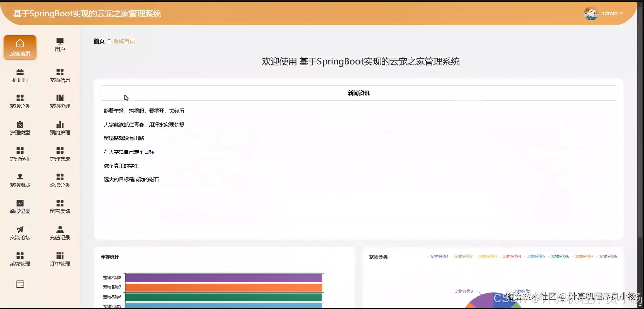Select the 系统管理 menu entry
Image resolution: width=644 pixels, height=309 pixels.
pyautogui.click(x=20, y=259)
